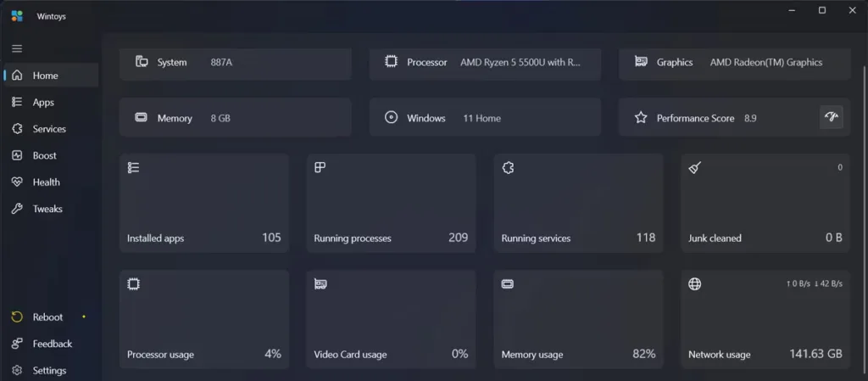Click the Processor usage label
This screenshot has height=381, width=868.
(x=160, y=355)
